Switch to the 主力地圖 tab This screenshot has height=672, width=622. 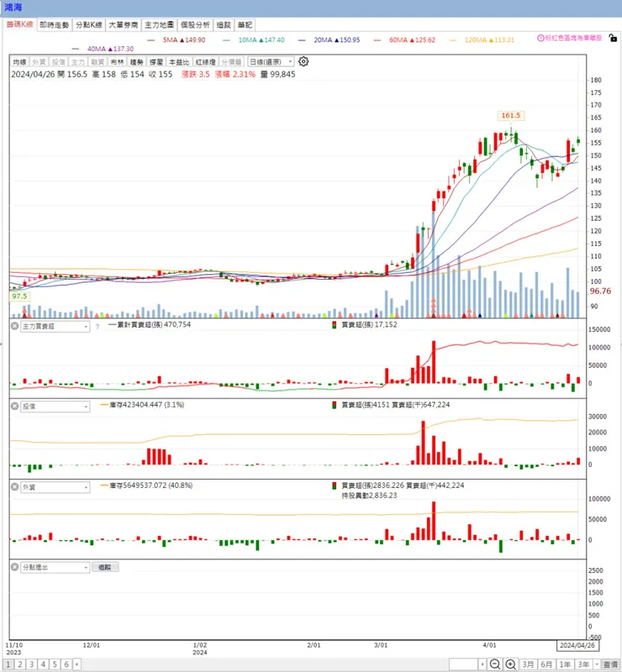(159, 25)
